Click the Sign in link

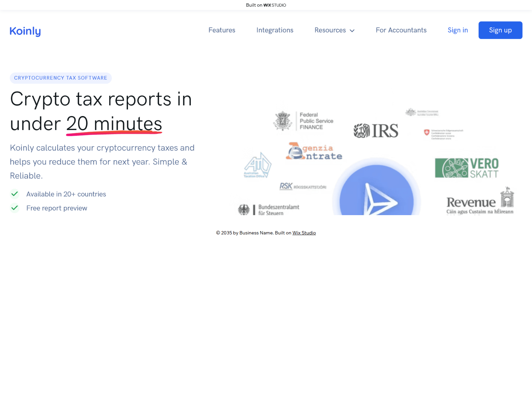click(458, 30)
